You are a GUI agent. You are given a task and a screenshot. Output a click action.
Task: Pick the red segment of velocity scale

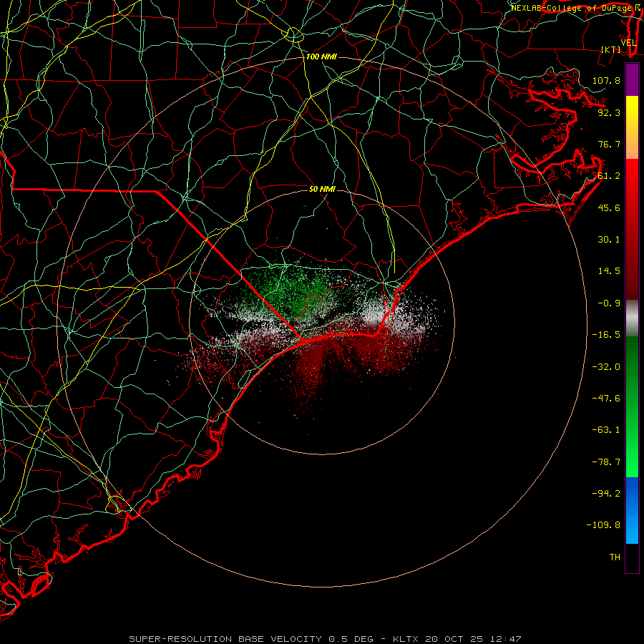tap(632, 229)
